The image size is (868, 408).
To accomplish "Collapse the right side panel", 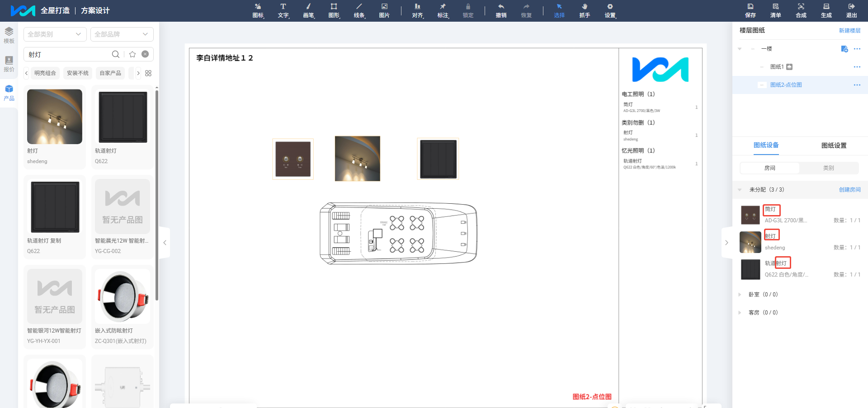I will [726, 243].
